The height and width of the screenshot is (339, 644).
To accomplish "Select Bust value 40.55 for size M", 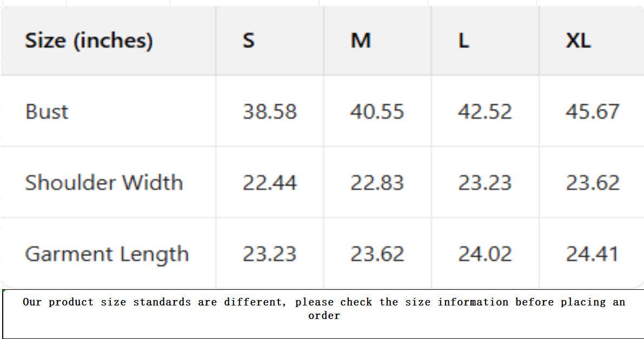I will (x=377, y=112).
